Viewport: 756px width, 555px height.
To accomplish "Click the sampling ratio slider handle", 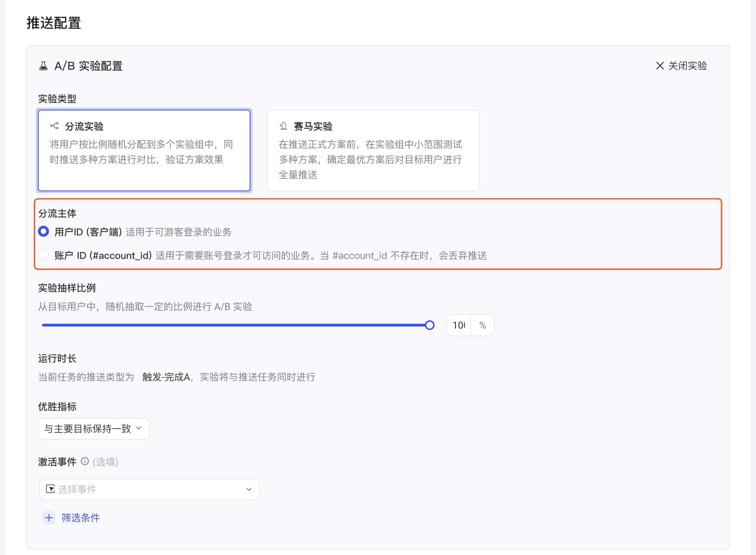I will [430, 325].
